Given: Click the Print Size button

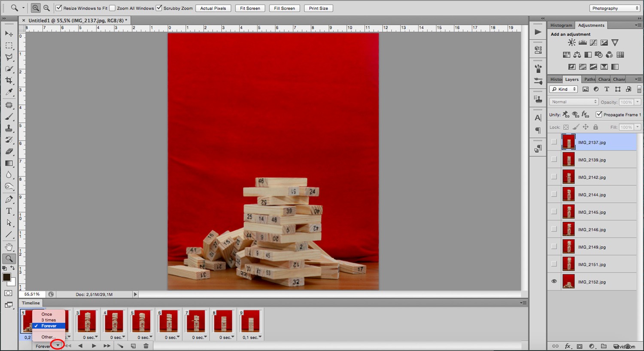Looking at the screenshot, I should [318, 8].
